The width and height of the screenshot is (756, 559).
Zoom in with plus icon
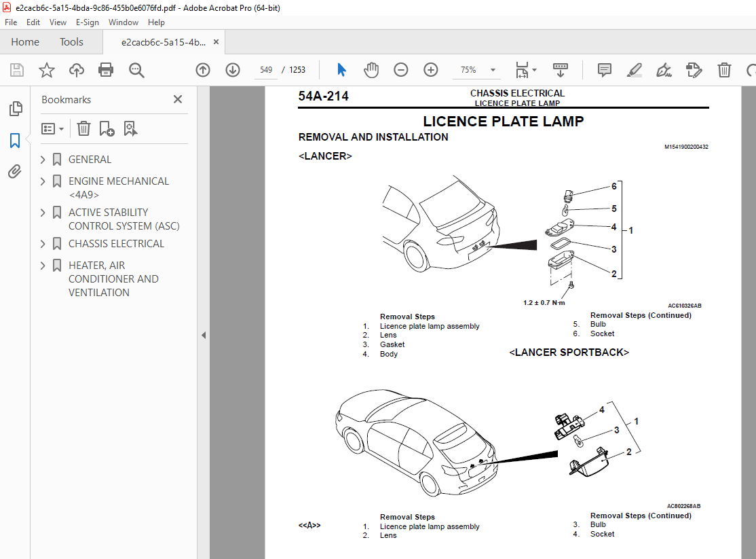[430, 70]
